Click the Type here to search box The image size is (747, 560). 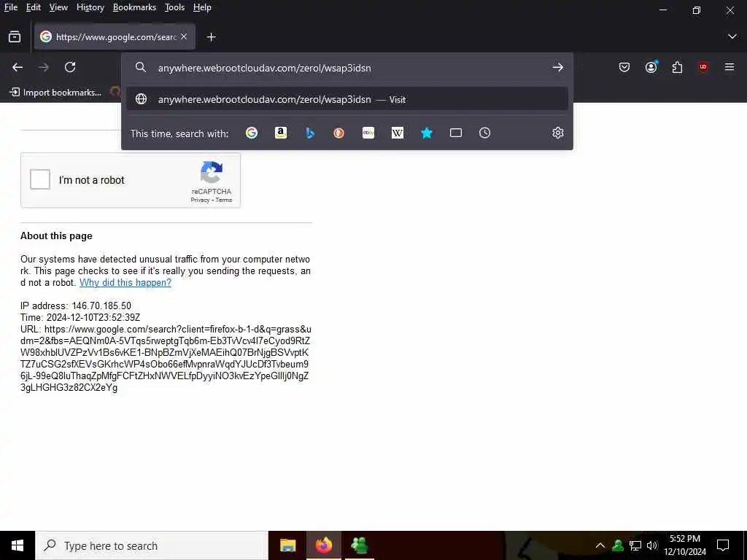(x=152, y=545)
